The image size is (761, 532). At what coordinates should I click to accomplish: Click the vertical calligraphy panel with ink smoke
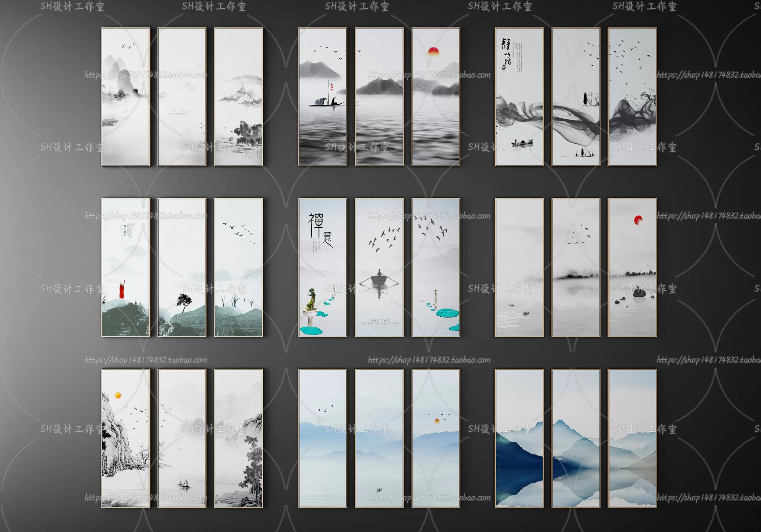tap(519, 97)
